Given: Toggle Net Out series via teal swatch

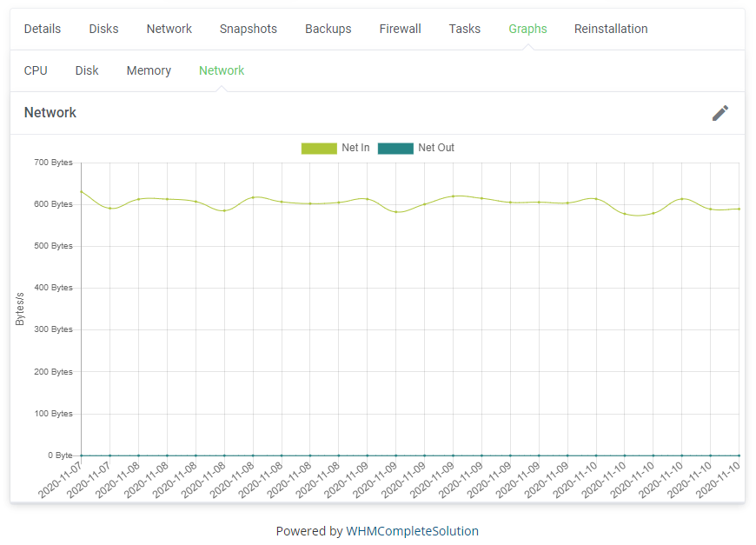Looking at the screenshot, I should tap(395, 148).
